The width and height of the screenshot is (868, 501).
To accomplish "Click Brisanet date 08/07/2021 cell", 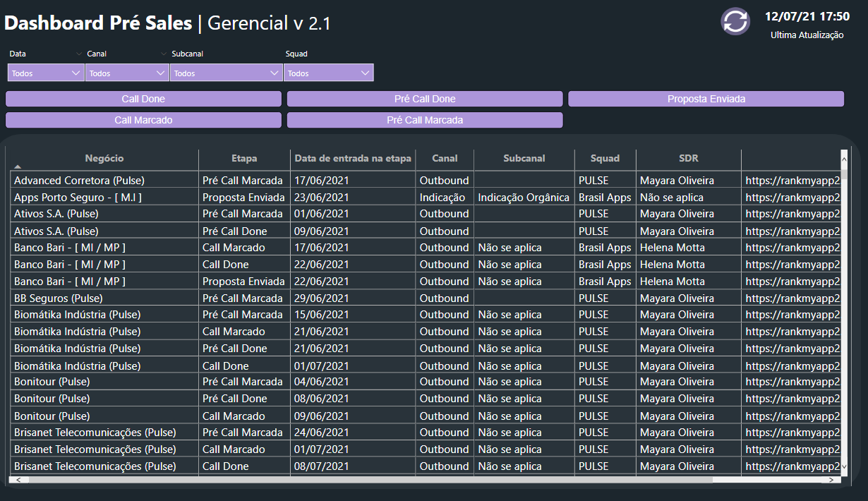I will tap(321, 466).
